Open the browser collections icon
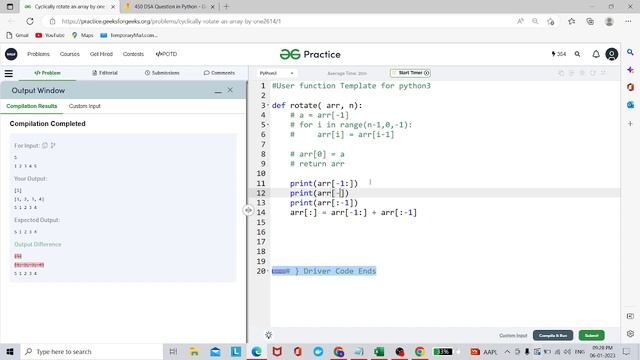The height and width of the screenshot is (360, 640). tap(590, 21)
